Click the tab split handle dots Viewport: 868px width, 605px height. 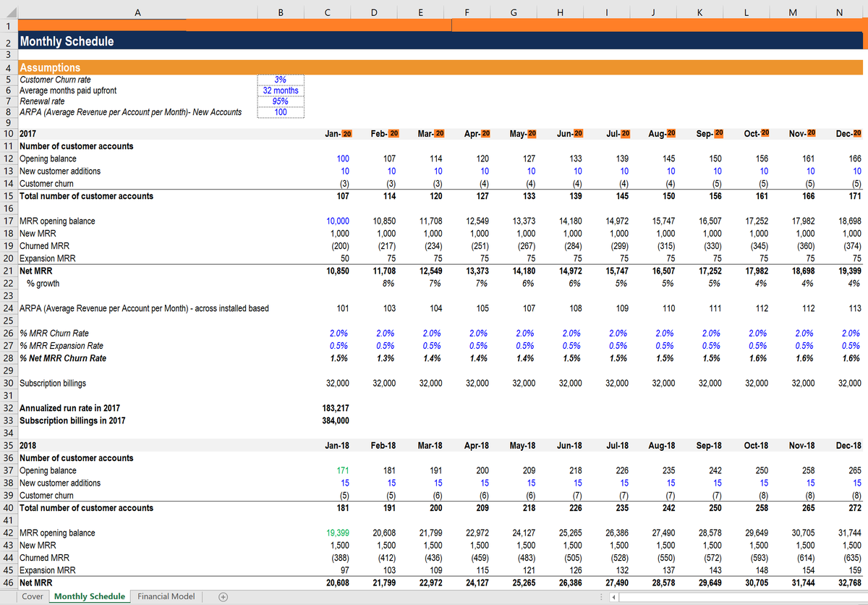coord(600,598)
